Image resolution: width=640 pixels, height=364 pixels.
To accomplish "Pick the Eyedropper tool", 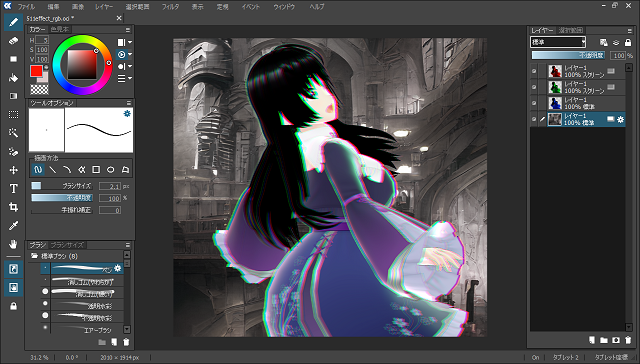I will coord(13,226).
